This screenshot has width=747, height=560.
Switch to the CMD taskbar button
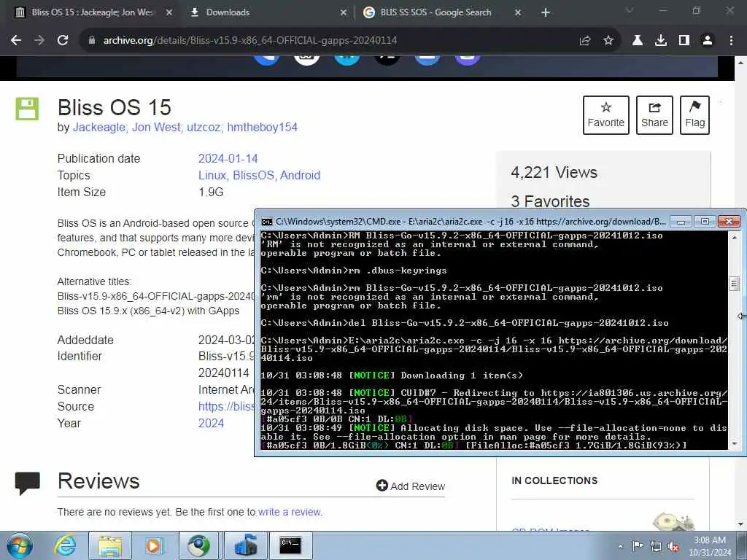[x=290, y=545]
